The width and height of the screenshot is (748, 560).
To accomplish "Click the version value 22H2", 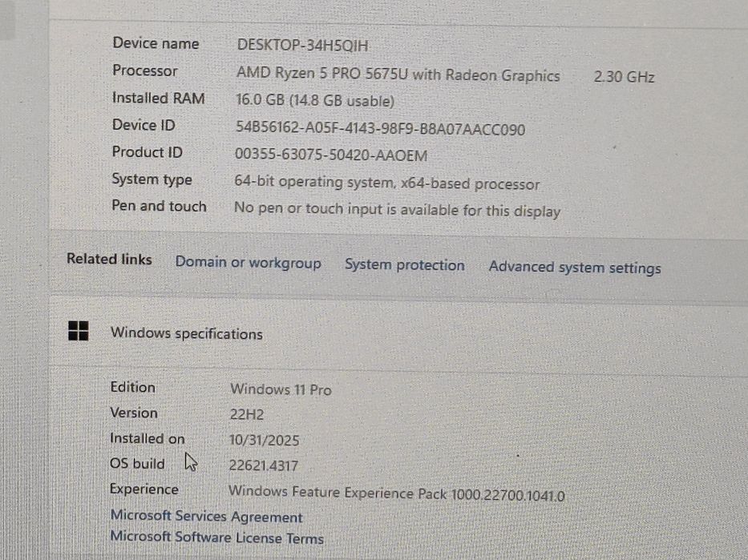I will [247, 414].
